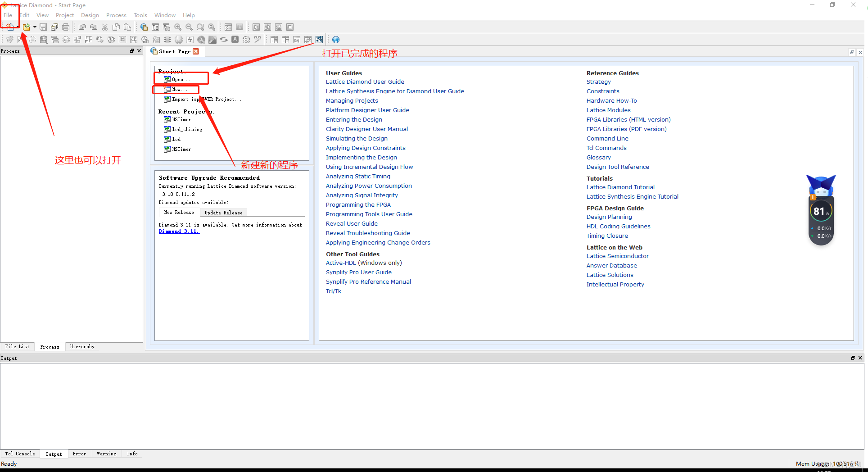
Task: Open recent project led_shining
Action: (183, 129)
